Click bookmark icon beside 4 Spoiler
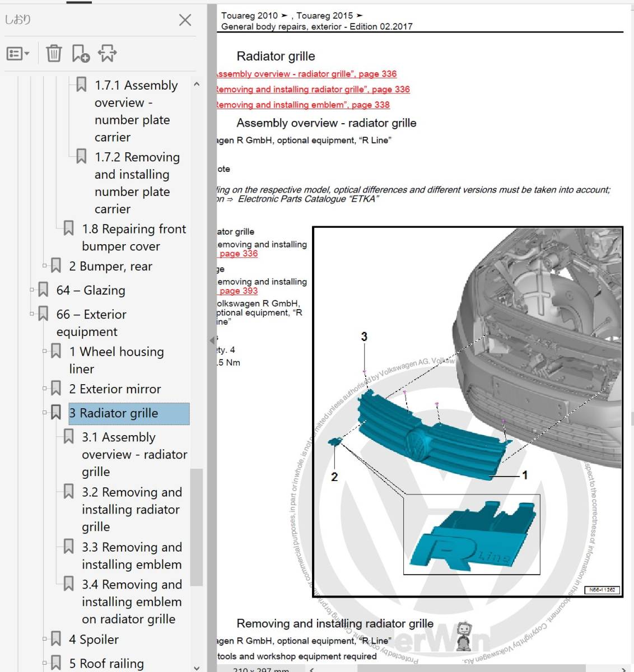This screenshot has width=634, height=672. (x=55, y=638)
